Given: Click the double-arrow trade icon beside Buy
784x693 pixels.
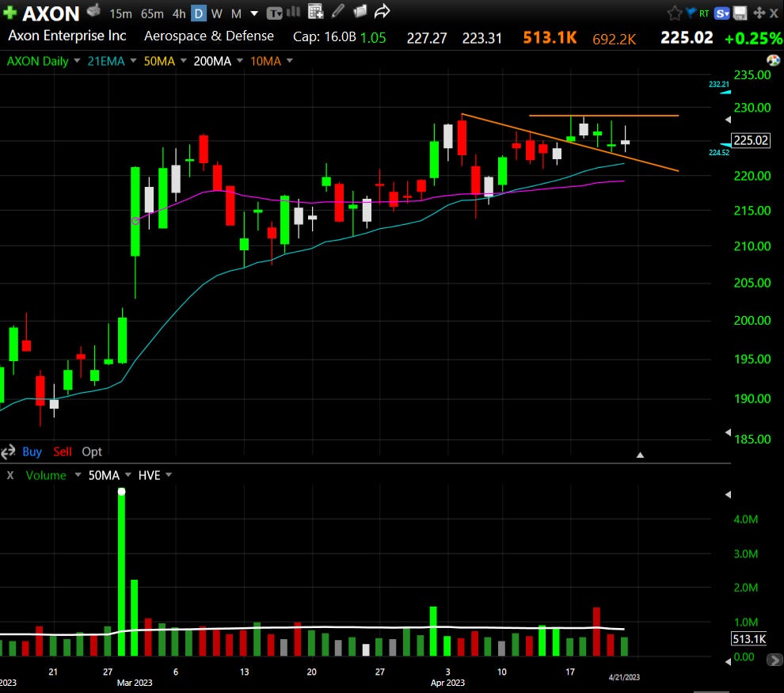Looking at the screenshot, I should click(9, 452).
